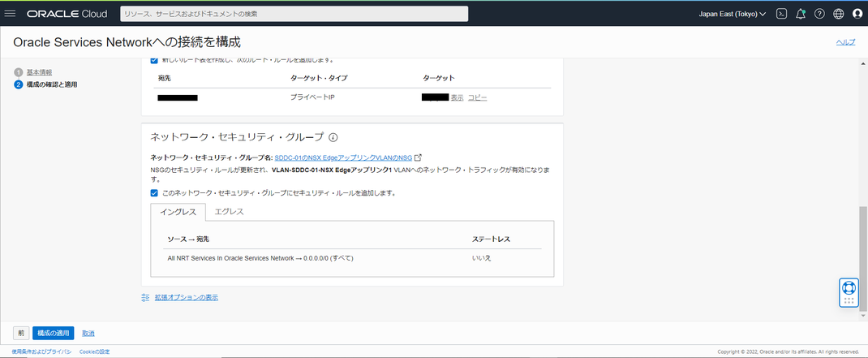Viewport: 868px width, 358px height.
Task: Toggle このネットワーク・セキュリティ・グループにセキュリティ・ルールを追加します checkbox
Action: [154, 193]
